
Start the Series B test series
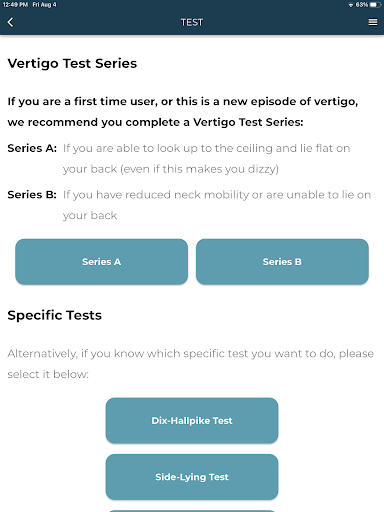point(282,262)
